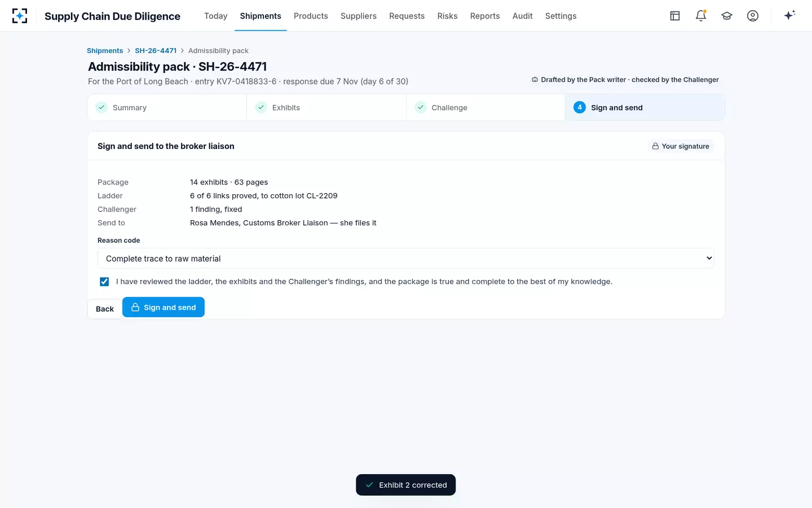The image size is (812, 508).
Task: Click the lock icon beside Your signature
Action: [655, 146]
